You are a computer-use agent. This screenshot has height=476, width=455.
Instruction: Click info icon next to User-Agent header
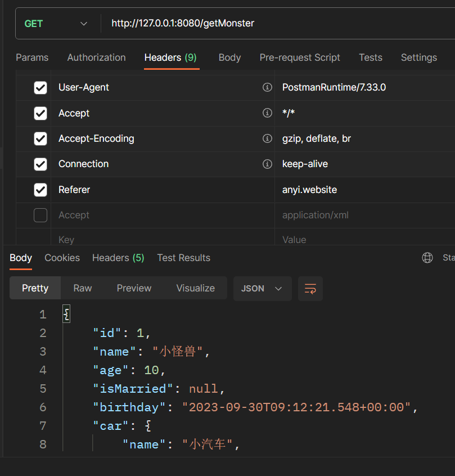[x=267, y=88]
